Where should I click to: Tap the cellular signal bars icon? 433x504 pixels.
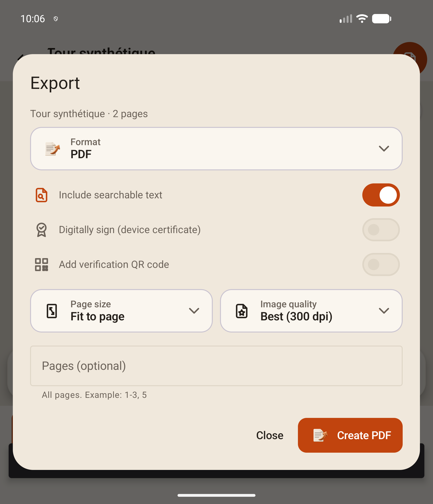click(346, 19)
